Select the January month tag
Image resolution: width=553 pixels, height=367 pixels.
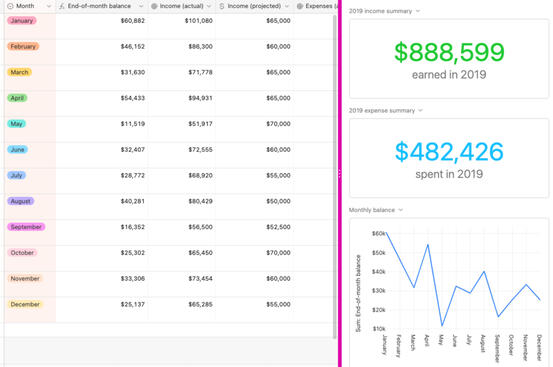pyautogui.click(x=22, y=20)
